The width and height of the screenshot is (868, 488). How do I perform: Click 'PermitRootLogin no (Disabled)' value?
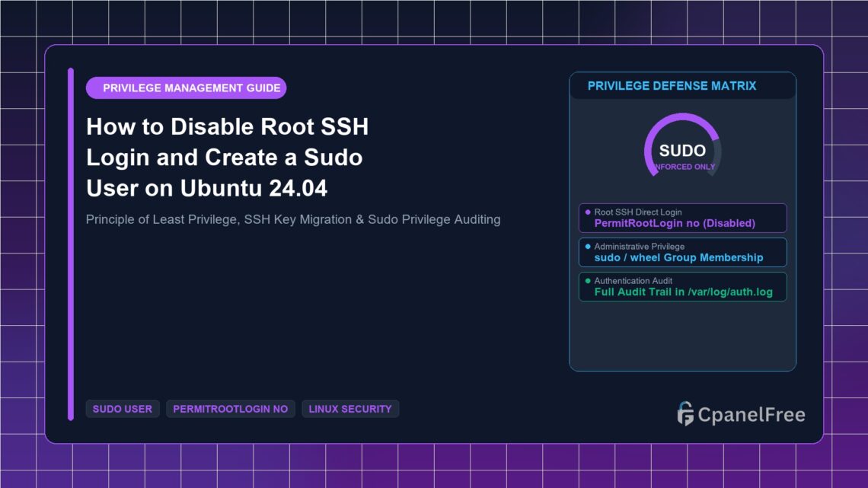click(x=675, y=223)
